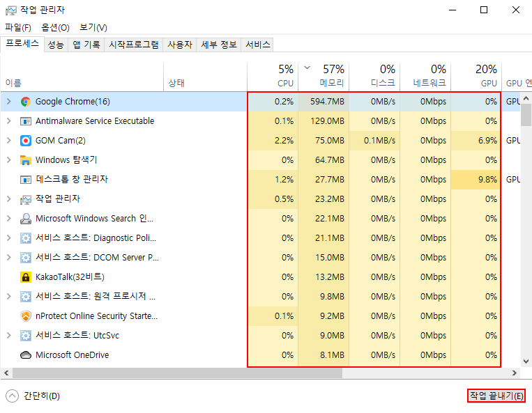Click the 6.9% GPU value for GOM Cam
This screenshot has height=413, width=532.
(487, 141)
